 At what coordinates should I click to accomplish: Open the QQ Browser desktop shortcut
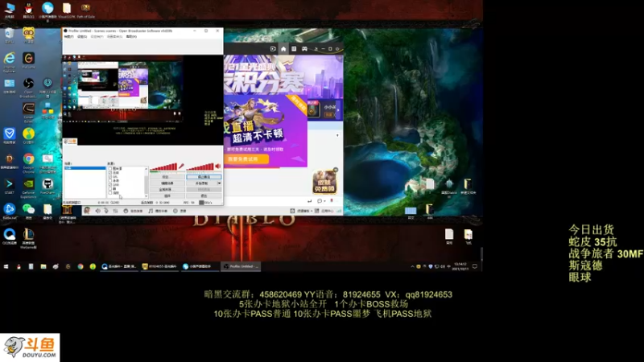tap(9, 237)
